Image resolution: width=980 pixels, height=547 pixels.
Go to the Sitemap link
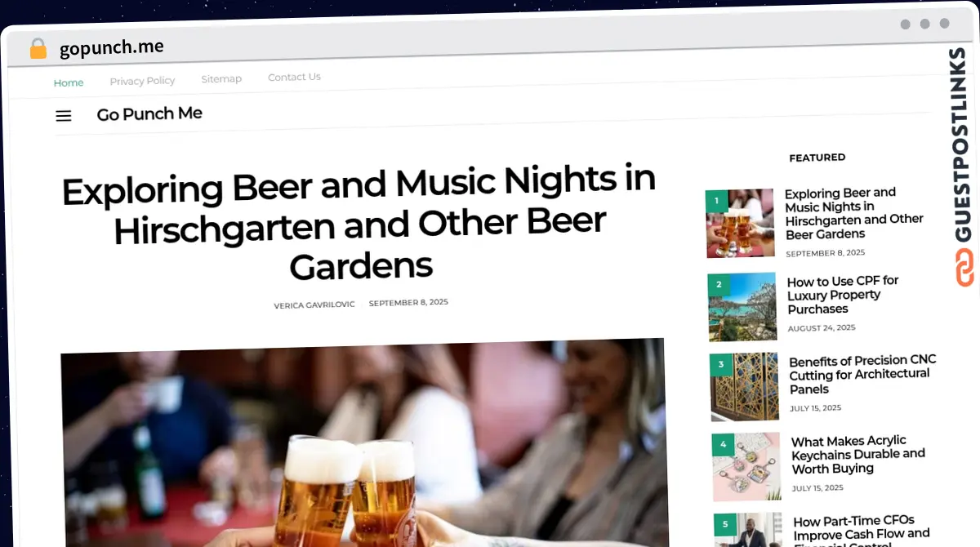pos(221,79)
